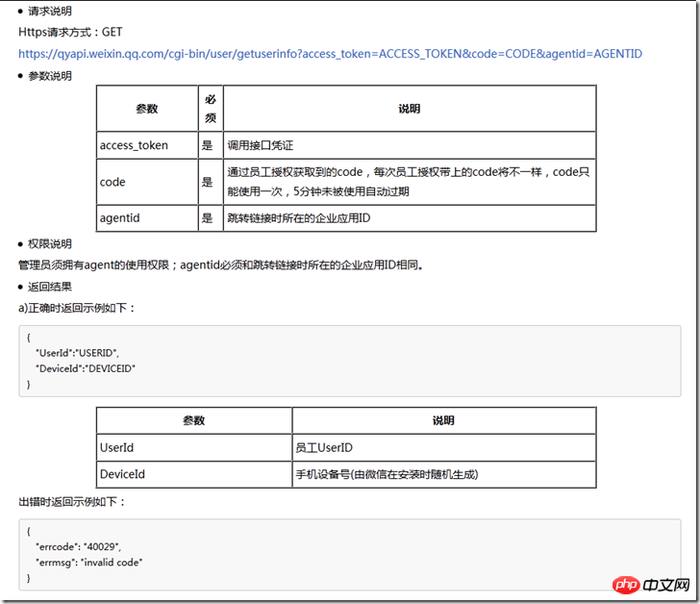The height and width of the screenshot is (604, 700).
Task: Click the '返回结果' bullet heading
Action: coord(50,287)
